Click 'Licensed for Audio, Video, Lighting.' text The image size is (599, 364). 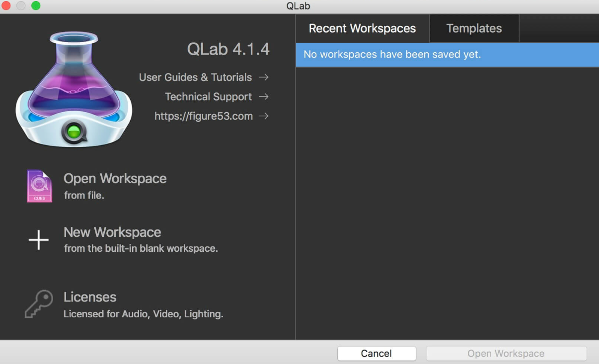click(x=144, y=314)
